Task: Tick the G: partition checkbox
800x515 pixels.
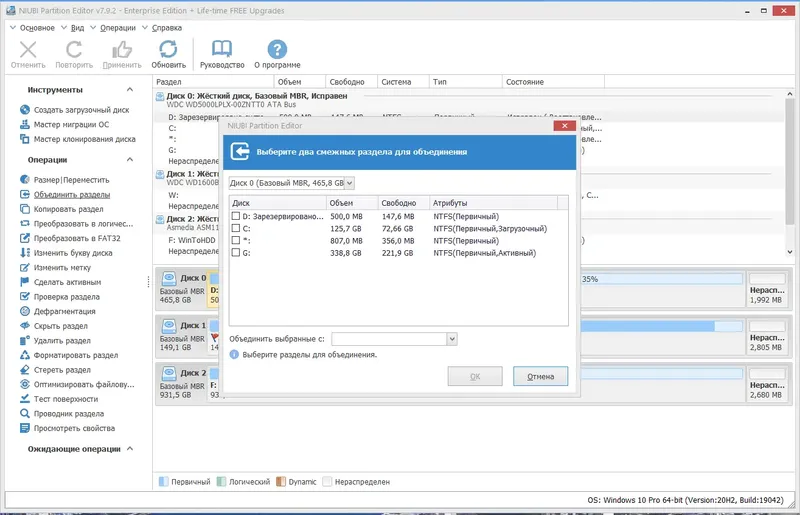Action: [x=236, y=252]
